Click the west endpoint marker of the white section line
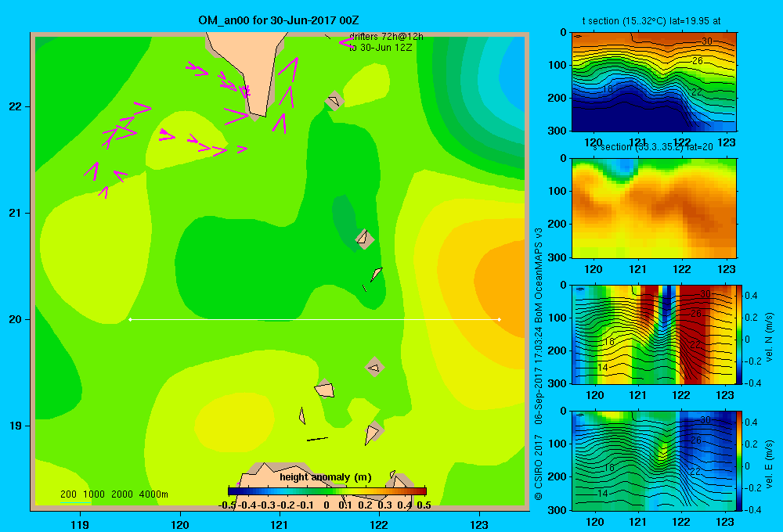The width and height of the screenshot is (783, 532). (x=130, y=319)
